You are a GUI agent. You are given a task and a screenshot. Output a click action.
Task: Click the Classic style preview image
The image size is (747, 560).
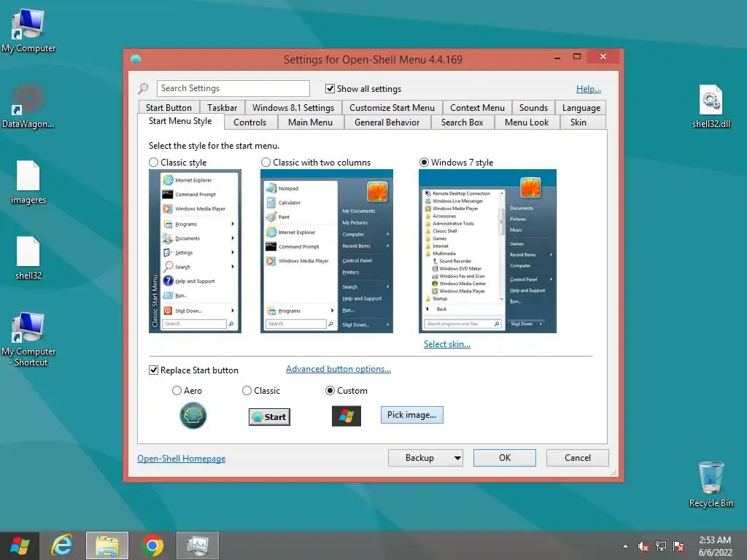(x=195, y=251)
